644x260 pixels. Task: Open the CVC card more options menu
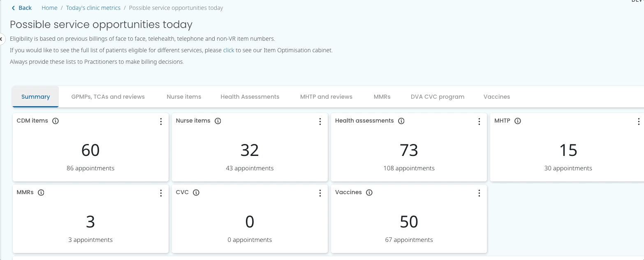pyautogui.click(x=320, y=193)
